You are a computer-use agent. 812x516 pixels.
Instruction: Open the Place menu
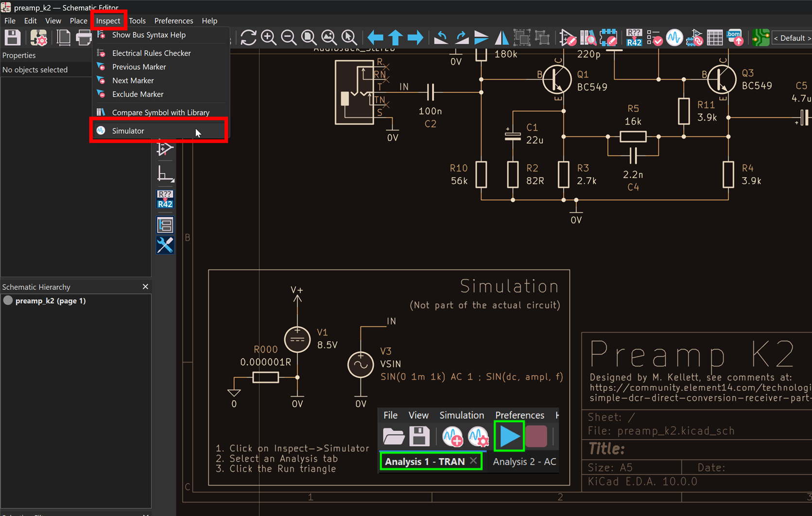[78, 21]
